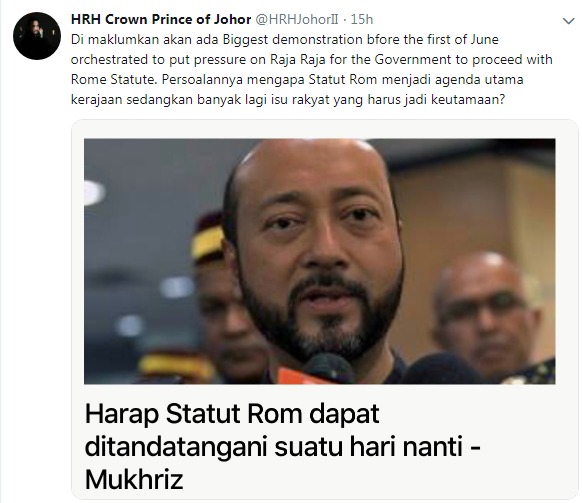Viewport: 582px width, 503px height.
Task: Click the tweet text starting Di maklumkan
Action: click(311, 69)
